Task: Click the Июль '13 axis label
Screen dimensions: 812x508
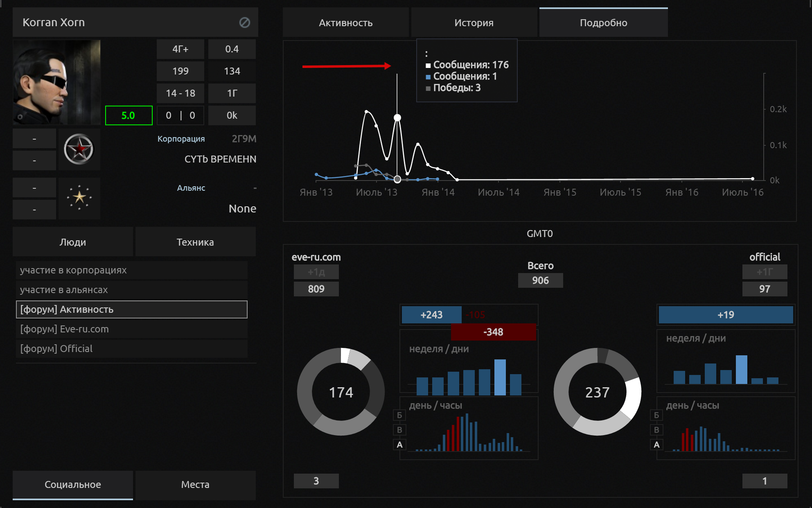Action: (377, 192)
